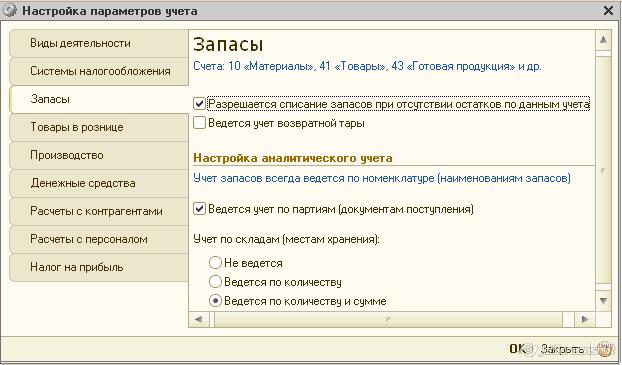Click the scroll down arrow icon
The height and width of the screenshot is (365, 622).
[x=603, y=301]
